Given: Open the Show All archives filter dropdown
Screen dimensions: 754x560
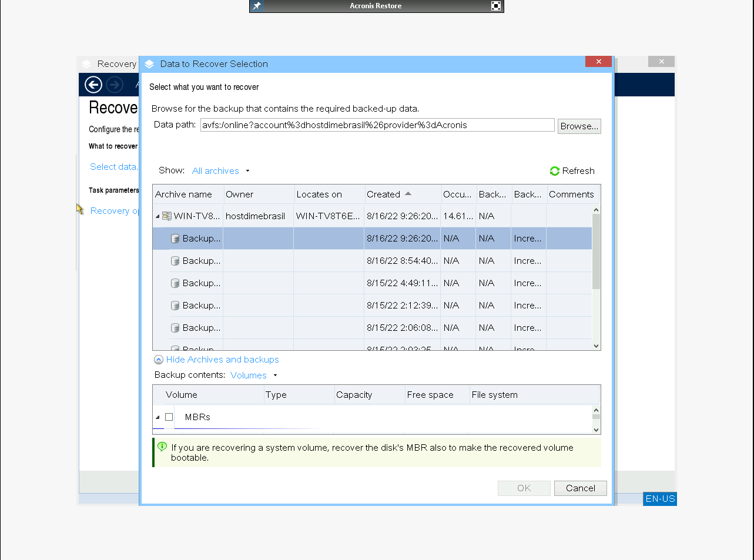Looking at the screenshot, I should pos(221,171).
